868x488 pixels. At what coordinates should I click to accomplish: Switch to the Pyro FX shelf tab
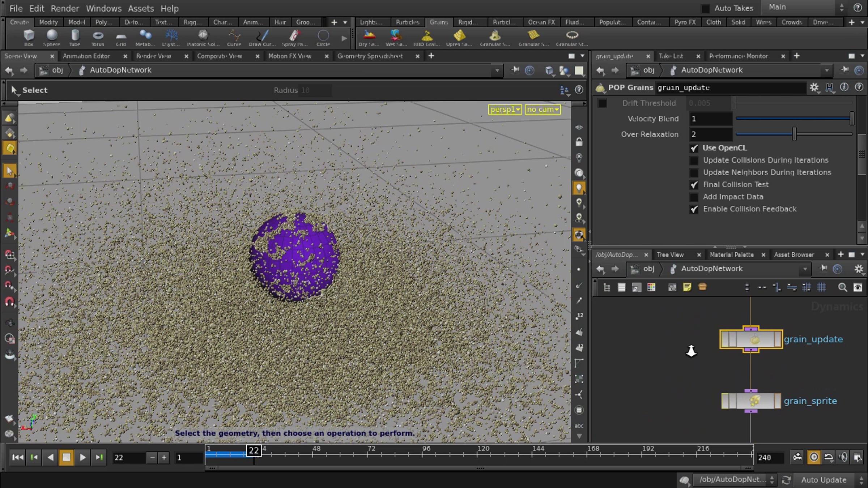point(685,22)
